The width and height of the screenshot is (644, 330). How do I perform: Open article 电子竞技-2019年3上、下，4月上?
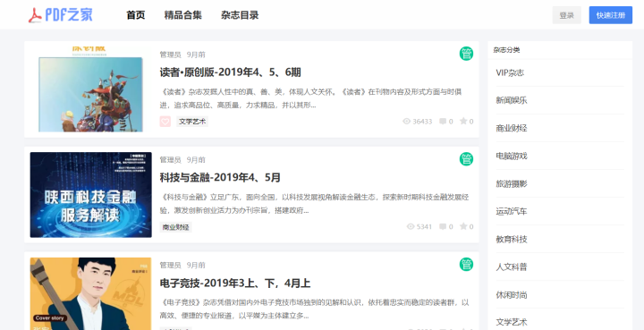[x=235, y=283]
